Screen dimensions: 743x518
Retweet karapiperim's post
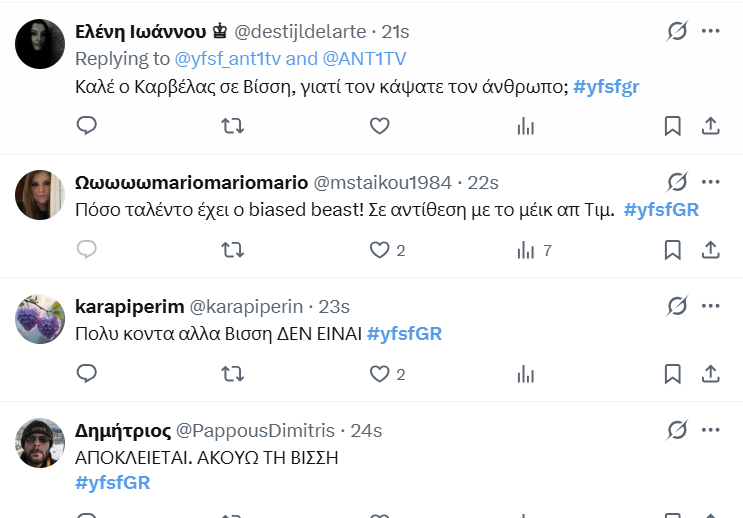[232, 374]
